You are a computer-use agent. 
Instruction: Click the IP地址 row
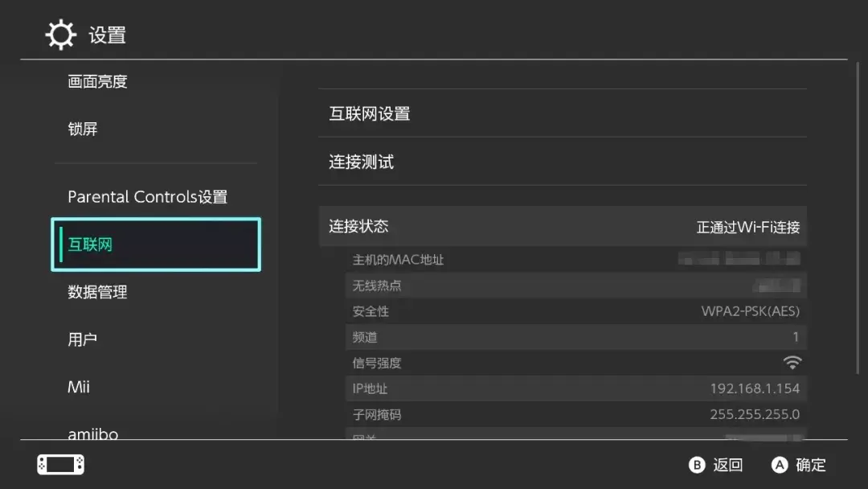pyautogui.click(x=575, y=388)
